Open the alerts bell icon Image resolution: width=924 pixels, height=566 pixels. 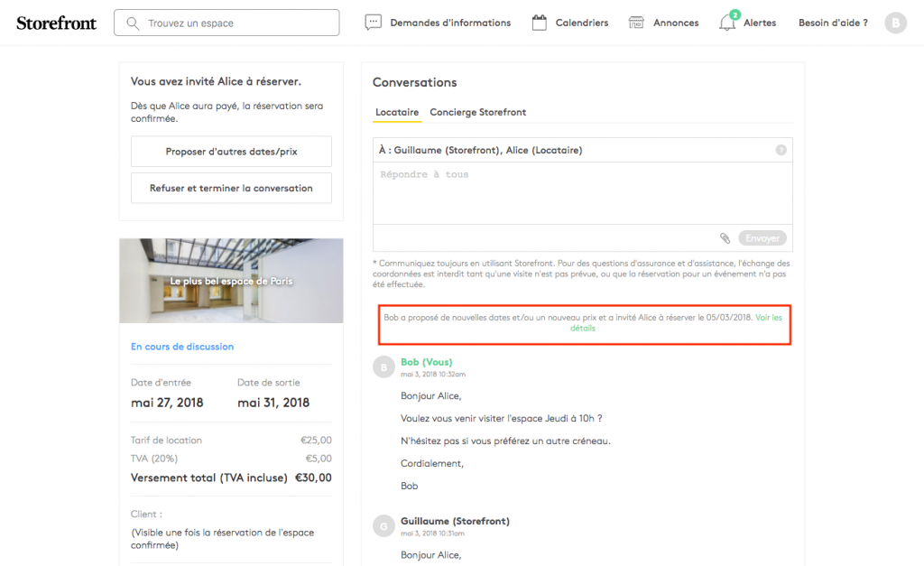(x=726, y=23)
